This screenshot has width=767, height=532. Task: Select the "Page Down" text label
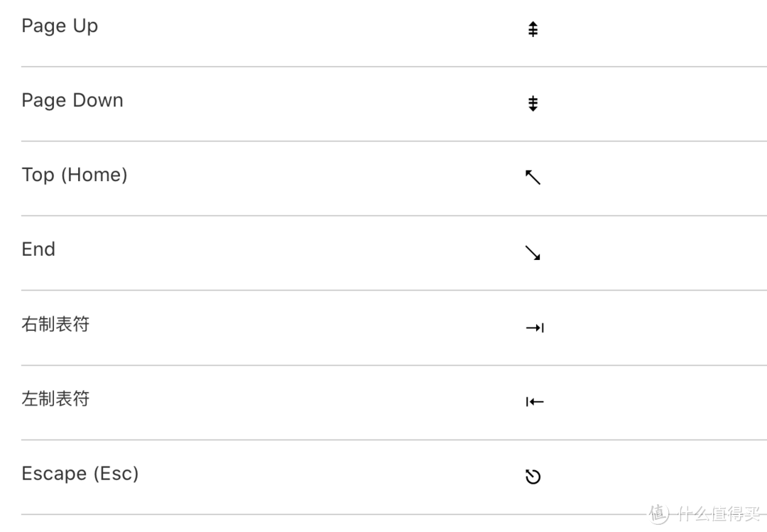pos(72,101)
